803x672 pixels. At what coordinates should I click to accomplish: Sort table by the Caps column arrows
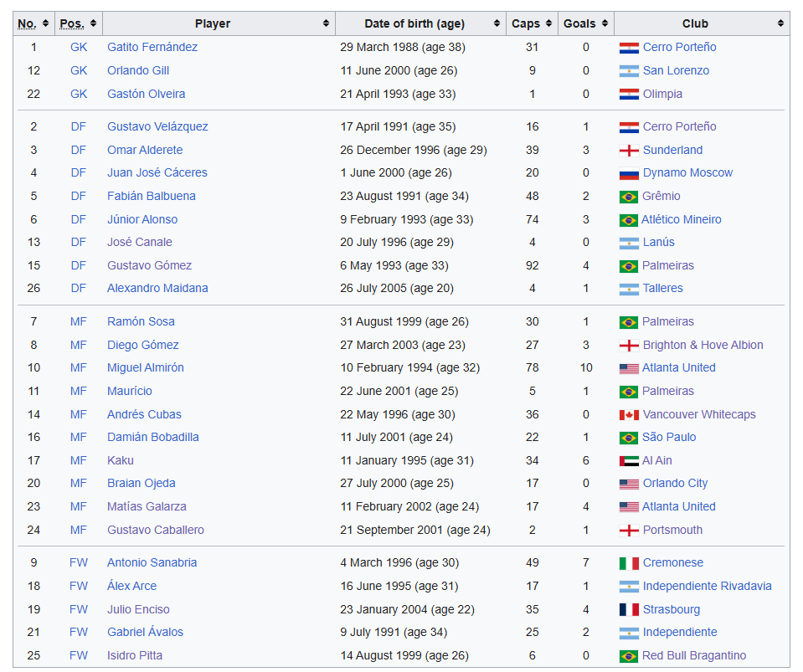click(x=549, y=23)
